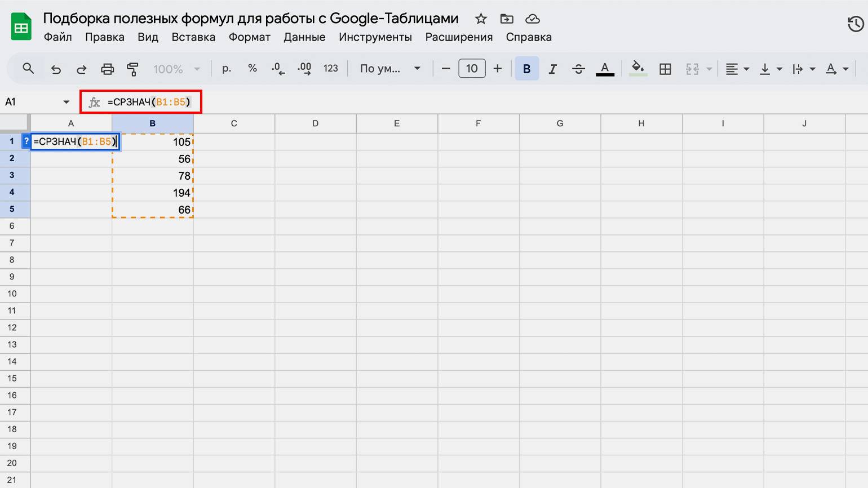Increase decimal places

304,69
